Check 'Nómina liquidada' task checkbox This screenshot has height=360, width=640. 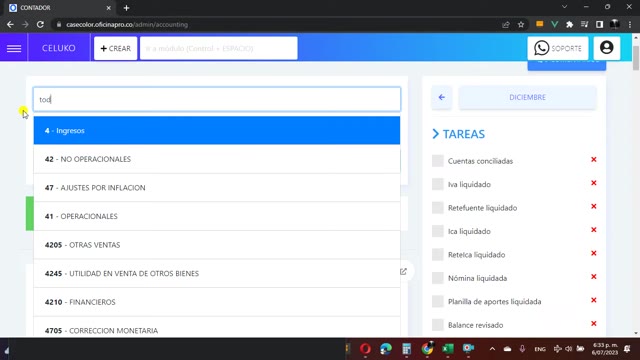(x=438, y=278)
